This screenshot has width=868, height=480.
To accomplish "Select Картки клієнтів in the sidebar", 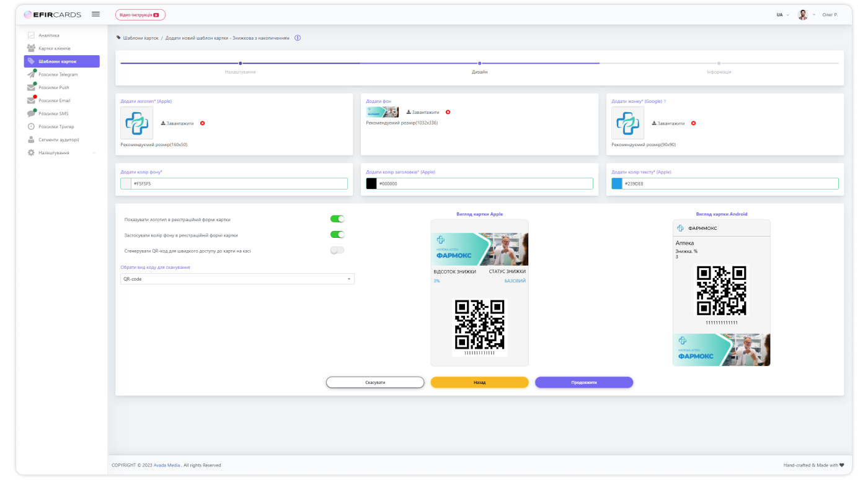I will [55, 48].
